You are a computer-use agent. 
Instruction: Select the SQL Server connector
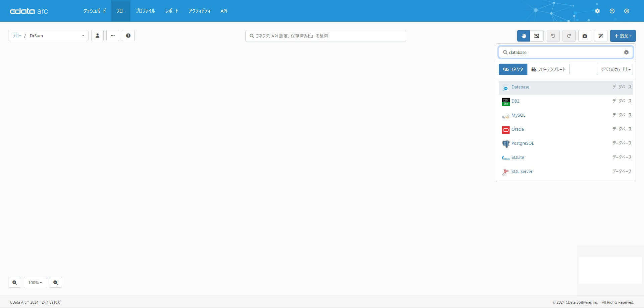point(522,171)
